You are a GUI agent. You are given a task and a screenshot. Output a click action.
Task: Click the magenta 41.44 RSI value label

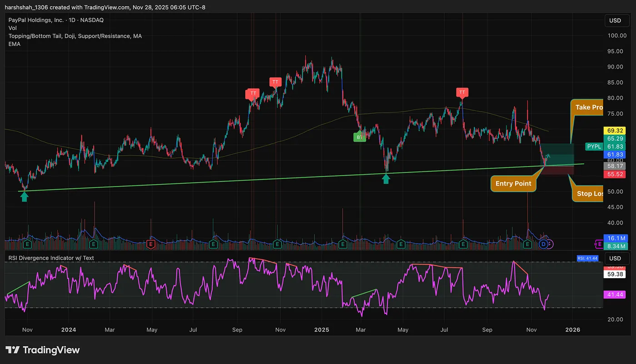click(x=615, y=295)
